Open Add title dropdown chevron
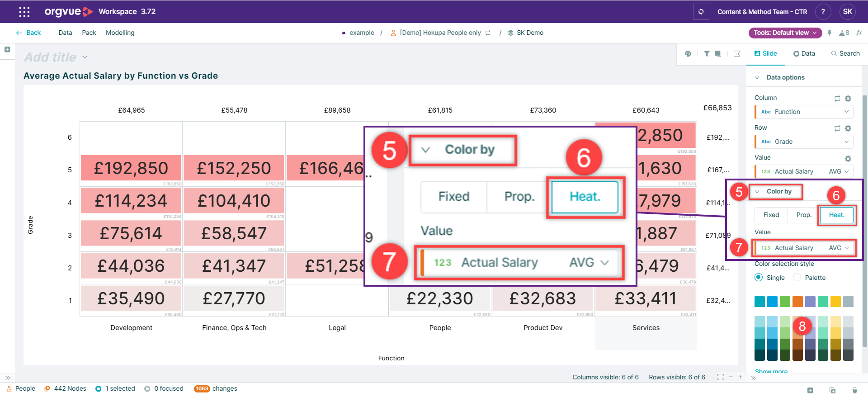 coord(85,57)
